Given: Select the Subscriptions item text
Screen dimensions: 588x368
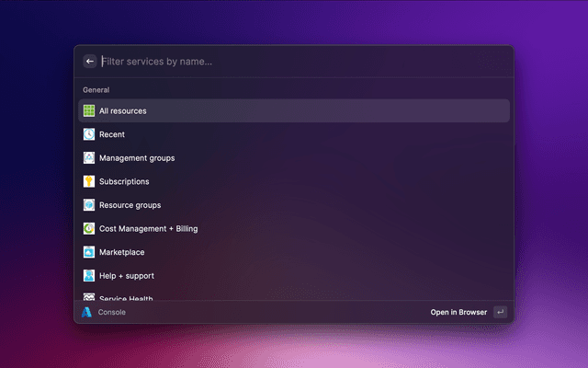Looking at the screenshot, I should pyautogui.click(x=124, y=181).
